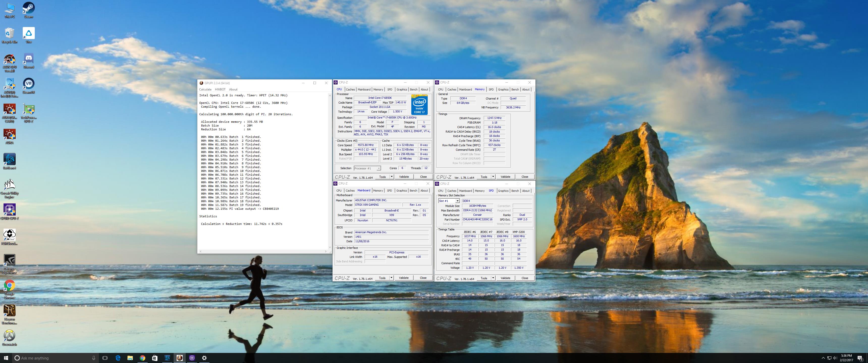Click NB Frequency value 3638.2 MHz

pos(513,107)
